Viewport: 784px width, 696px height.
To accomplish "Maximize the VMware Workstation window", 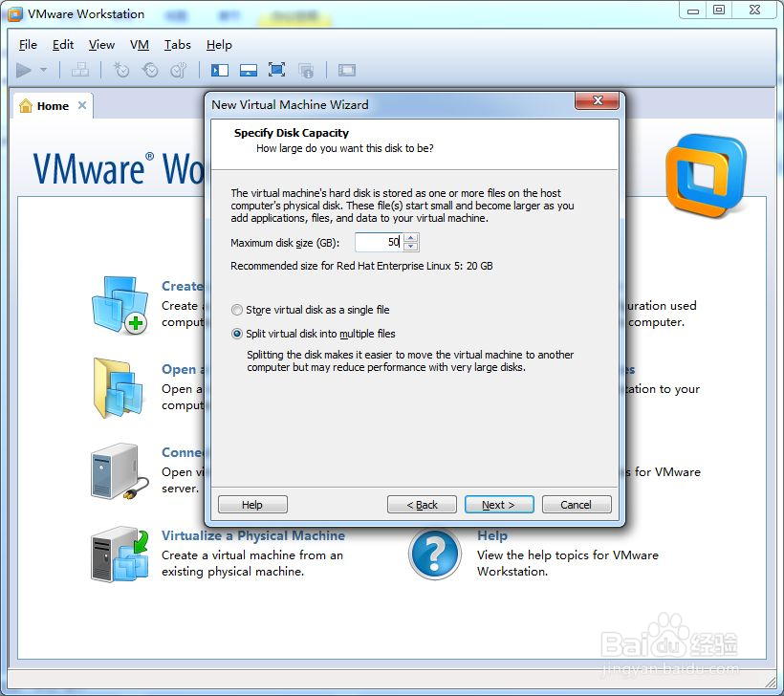I will pyautogui.click(x=719, y=11).
